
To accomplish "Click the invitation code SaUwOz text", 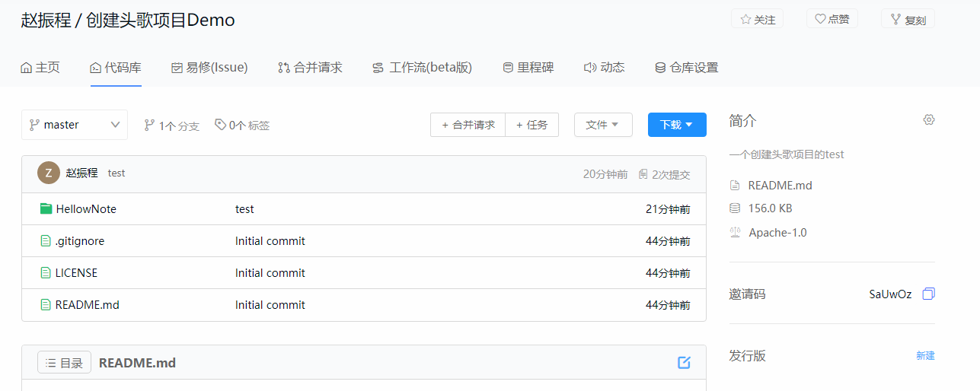I will point(890,294).
